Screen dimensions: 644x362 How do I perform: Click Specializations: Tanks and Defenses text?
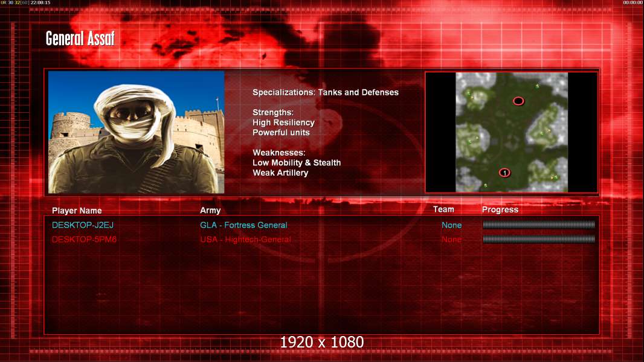point(325,93)
